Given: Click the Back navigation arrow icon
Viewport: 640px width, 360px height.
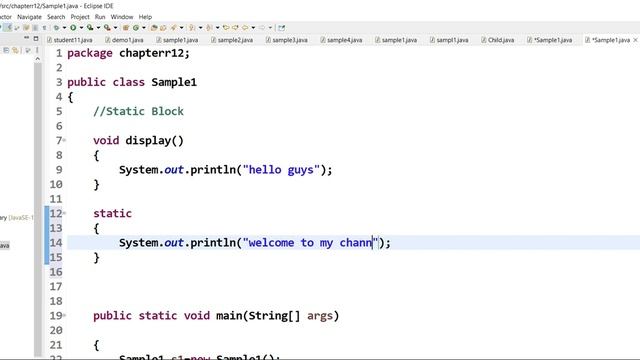Looking at the screenshot, I should tap(245, 28).
